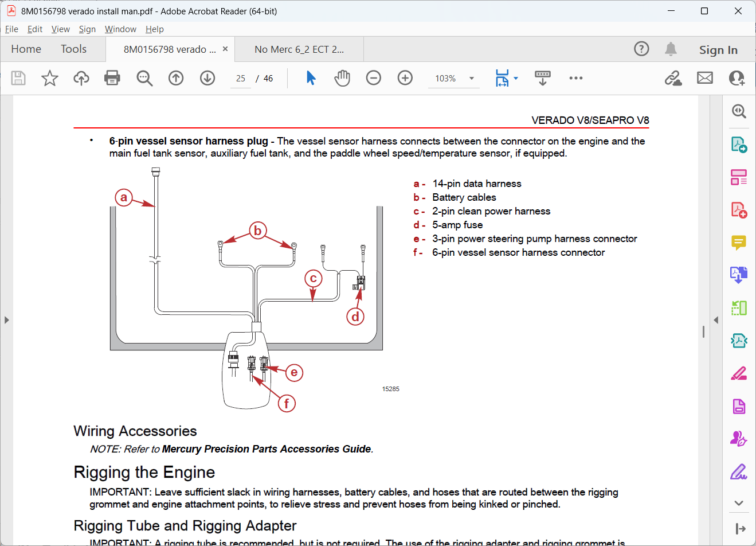Image resolution: width=756 pixels, height=546 pixels.
Task: Open the Help question mark icon
Action: 641,49
